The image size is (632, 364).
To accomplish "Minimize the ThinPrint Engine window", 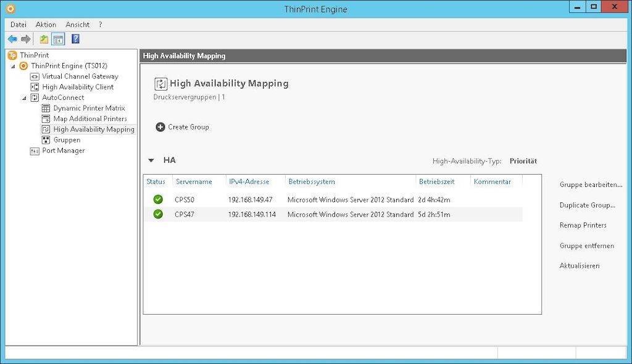I will tap(577, 6).
